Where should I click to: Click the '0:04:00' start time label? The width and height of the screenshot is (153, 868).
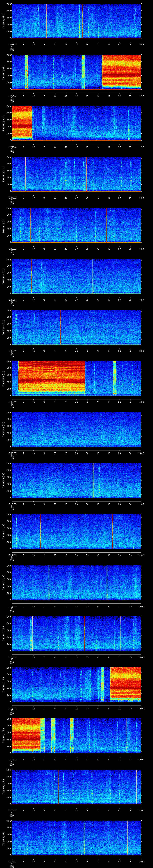click(x=12, y=198)
